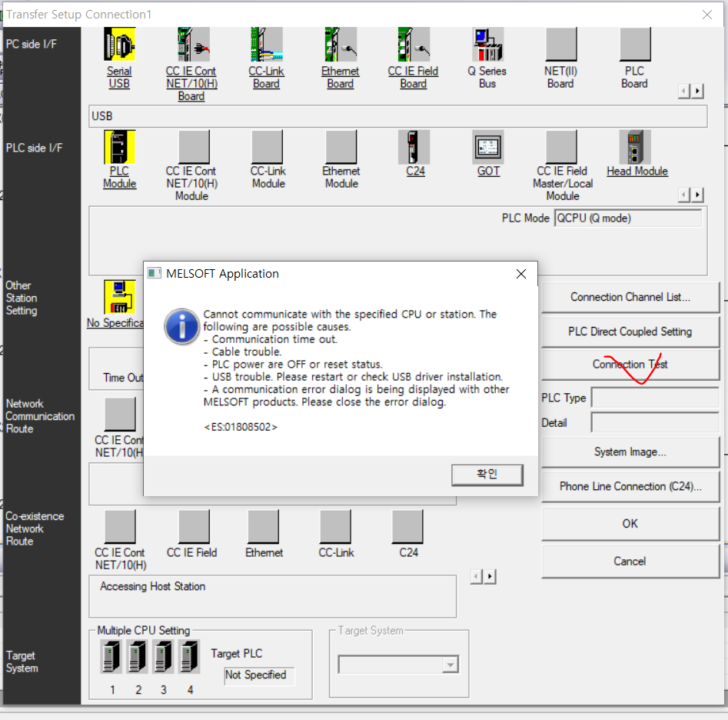Select the Head Module icon
Image resolution: width=728 pixels, height=720 pixels.
[635, 147]
